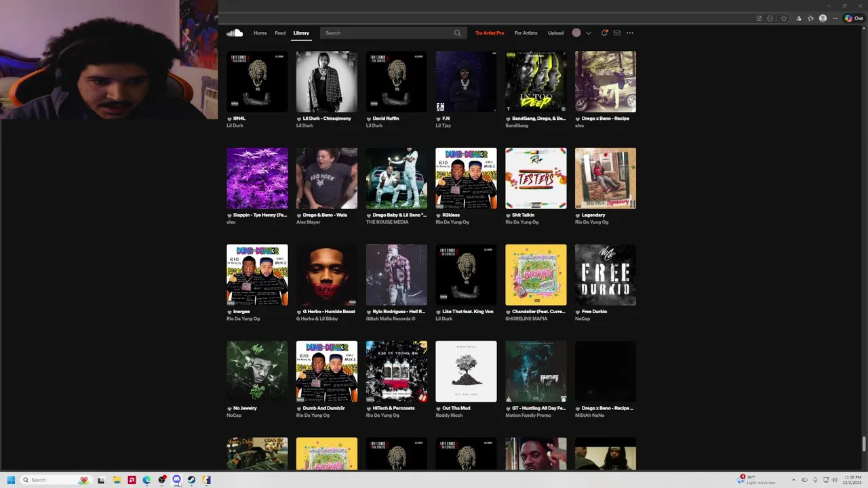
Task: Open Microsoft Edge from taskbar
Action: [x=146, y=480]
